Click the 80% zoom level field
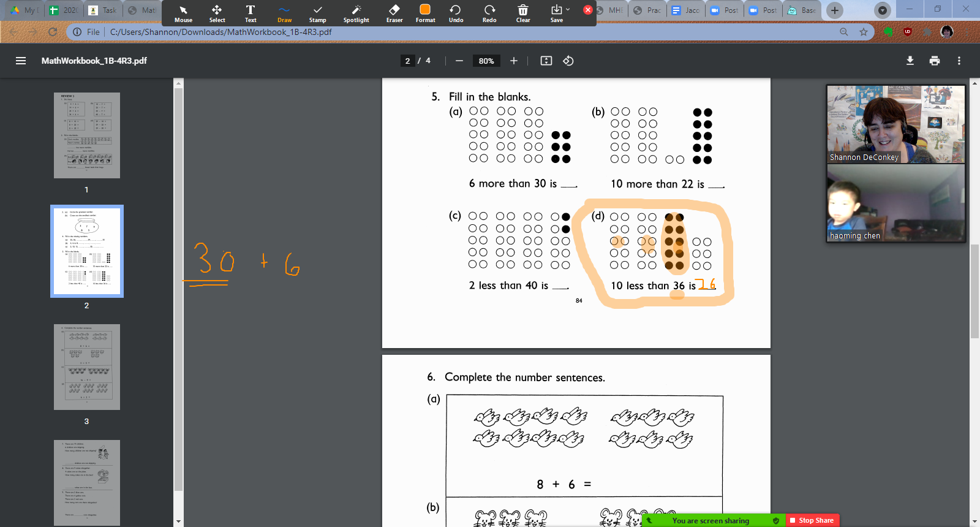Screen dimensions: 980x527 [x=486, y=61]
